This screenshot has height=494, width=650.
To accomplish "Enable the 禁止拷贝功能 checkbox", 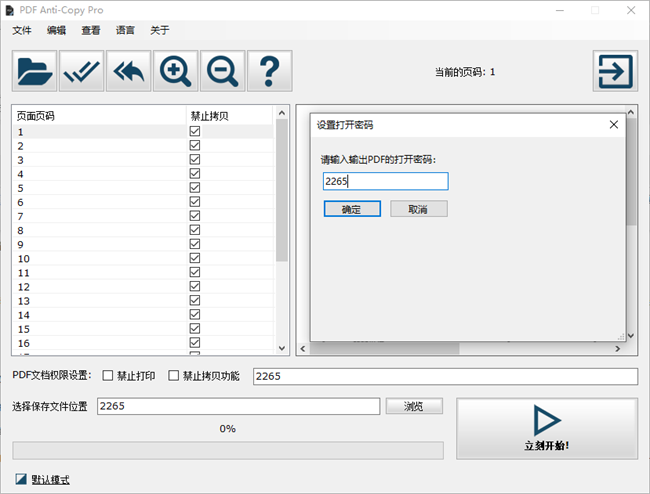I will 174,376.
